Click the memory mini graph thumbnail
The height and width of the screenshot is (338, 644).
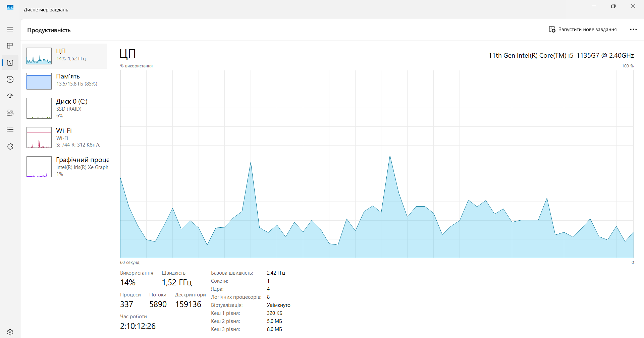[39, 81]
